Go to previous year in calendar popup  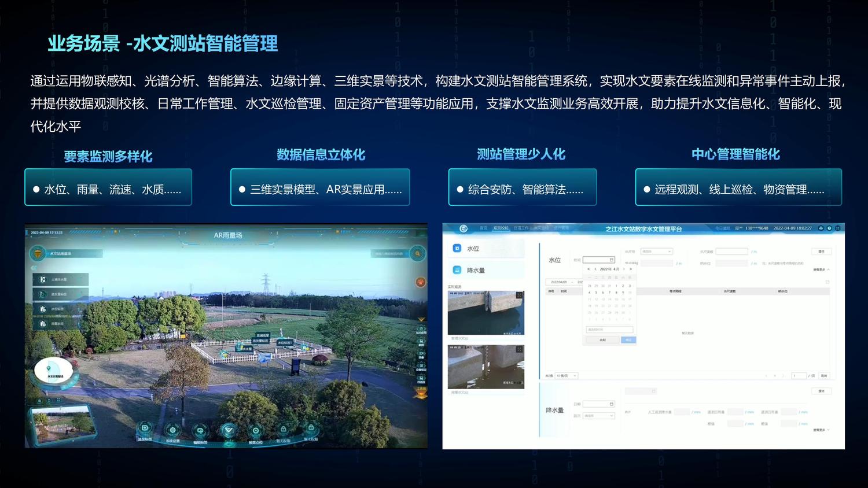click(589, 269)
